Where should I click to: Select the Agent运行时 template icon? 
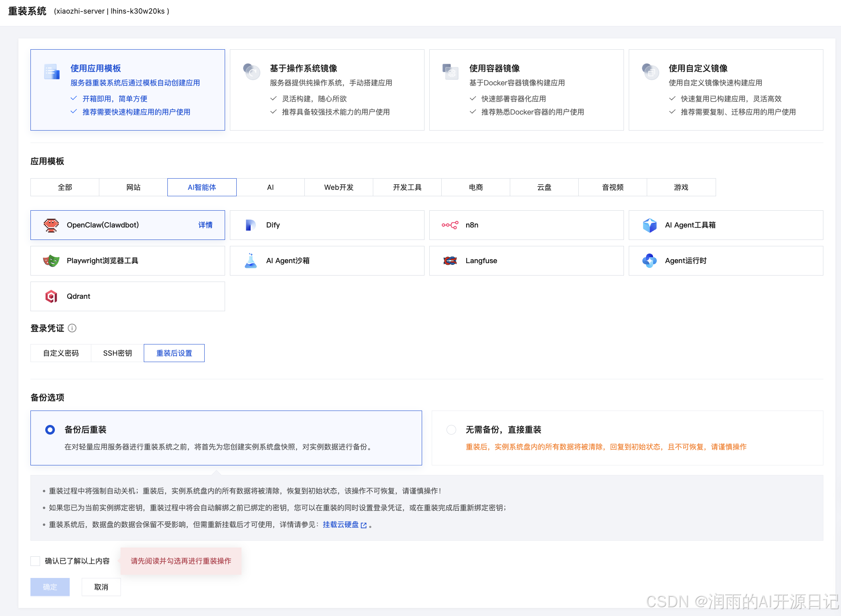[649, 260]
